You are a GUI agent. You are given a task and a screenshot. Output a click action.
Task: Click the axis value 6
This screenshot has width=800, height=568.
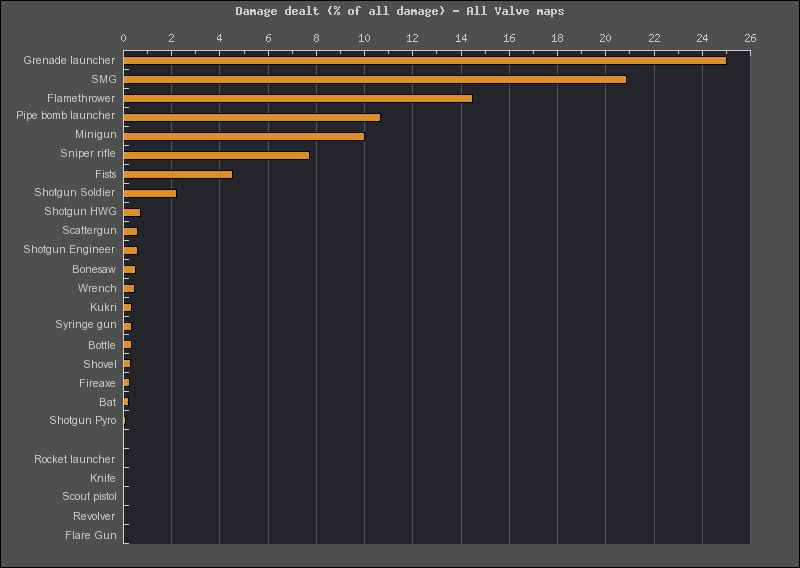268,38
